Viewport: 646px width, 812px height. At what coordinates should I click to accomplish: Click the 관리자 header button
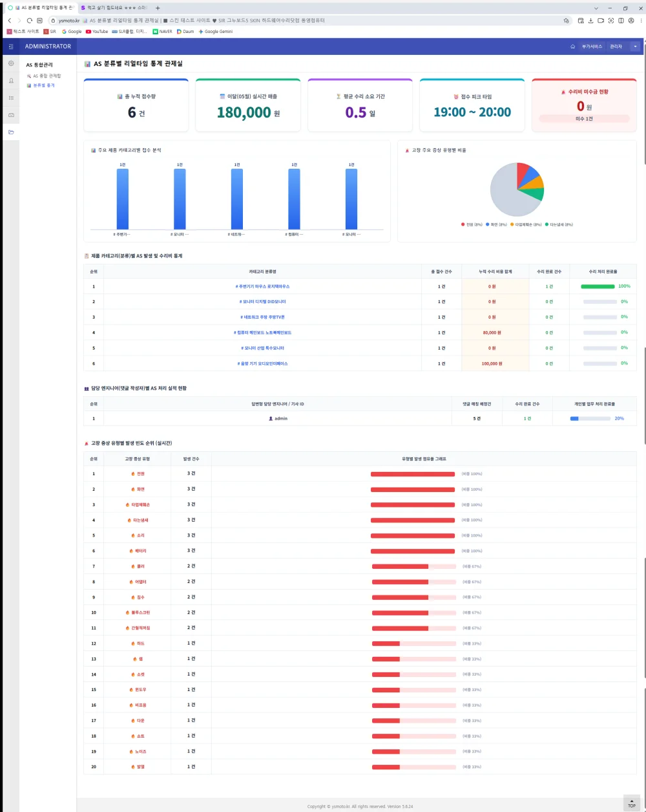coord(616,47)
